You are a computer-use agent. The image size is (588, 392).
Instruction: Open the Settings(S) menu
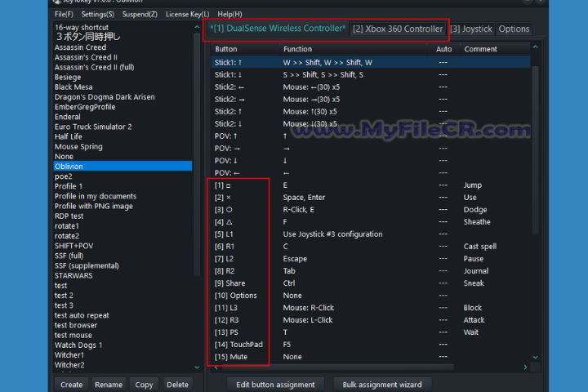(x=97, y=14)
